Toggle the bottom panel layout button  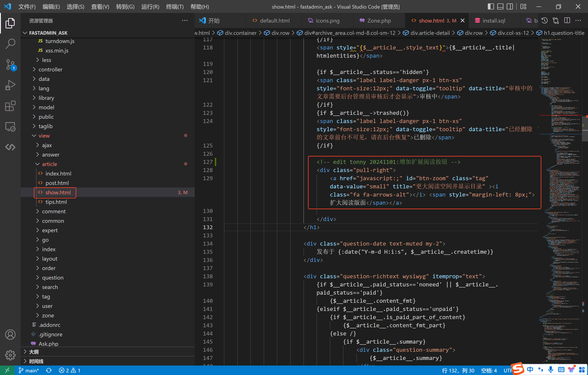tap(500, 7)
